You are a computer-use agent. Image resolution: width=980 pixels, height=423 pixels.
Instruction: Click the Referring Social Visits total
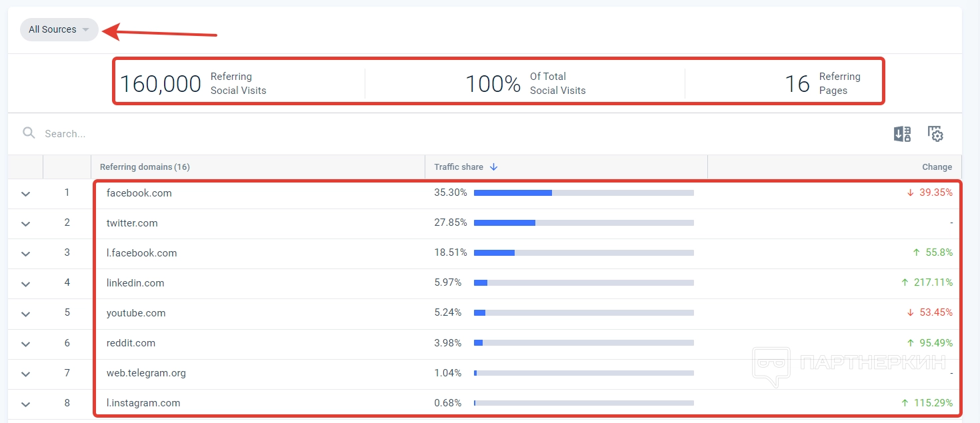[160, 84]
